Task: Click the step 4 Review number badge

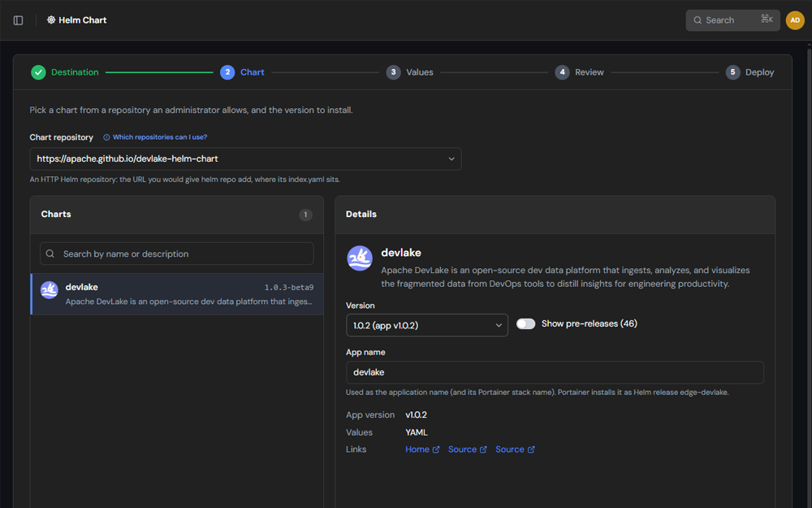Action: pyautogui.click(x=562, y=72)
